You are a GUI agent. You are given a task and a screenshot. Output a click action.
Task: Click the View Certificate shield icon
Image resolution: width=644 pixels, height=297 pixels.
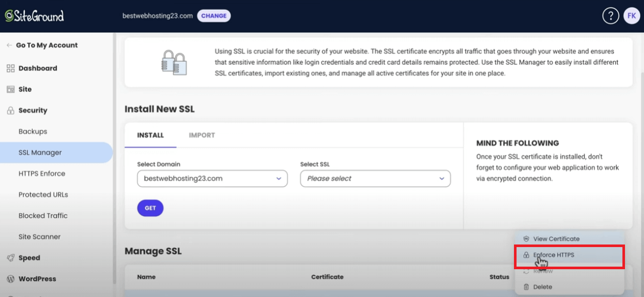526,239
